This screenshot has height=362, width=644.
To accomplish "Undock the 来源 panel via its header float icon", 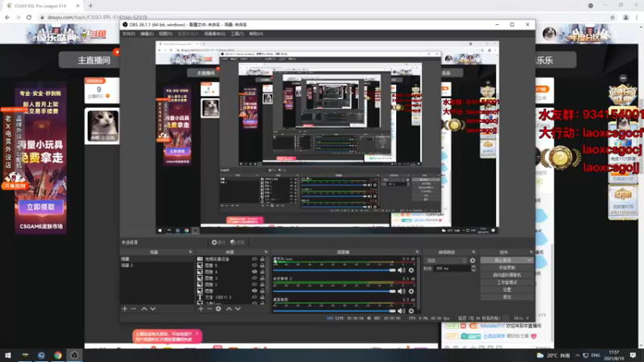I will click(x=266, y=252).
